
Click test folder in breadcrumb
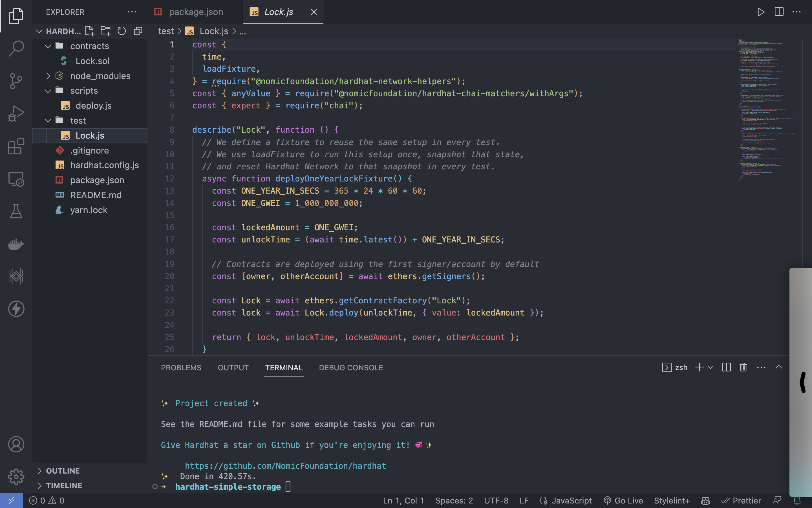point(166,31)
